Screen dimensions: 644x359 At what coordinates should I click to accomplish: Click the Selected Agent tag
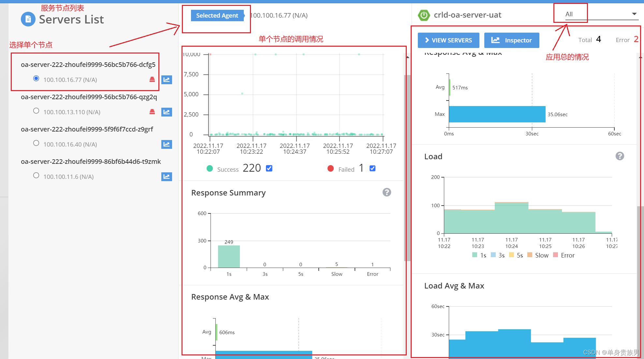click(217, 15)
